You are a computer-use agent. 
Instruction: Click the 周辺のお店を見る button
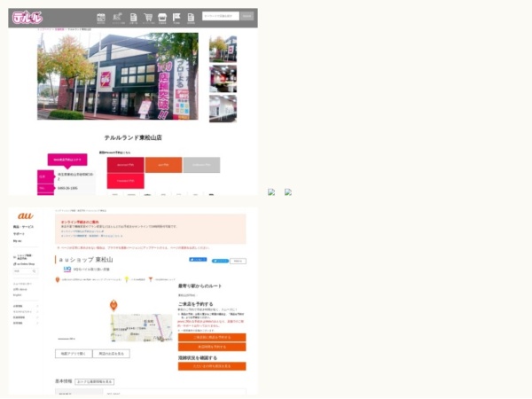(112, 354)
